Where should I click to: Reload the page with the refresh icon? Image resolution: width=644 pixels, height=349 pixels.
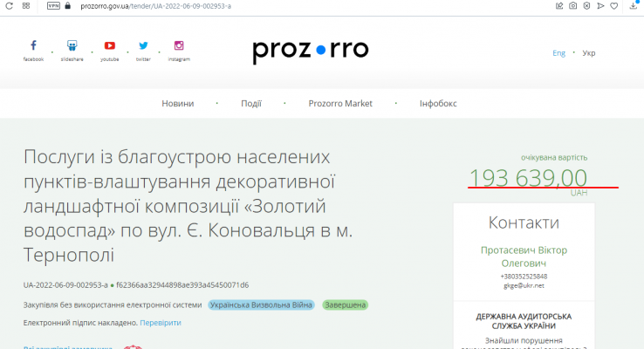coord(9,6)
